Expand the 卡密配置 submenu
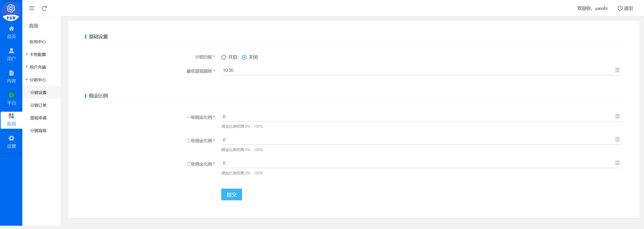Image resolution: width=644 pixels, height=229 pixels. [38, 55]
